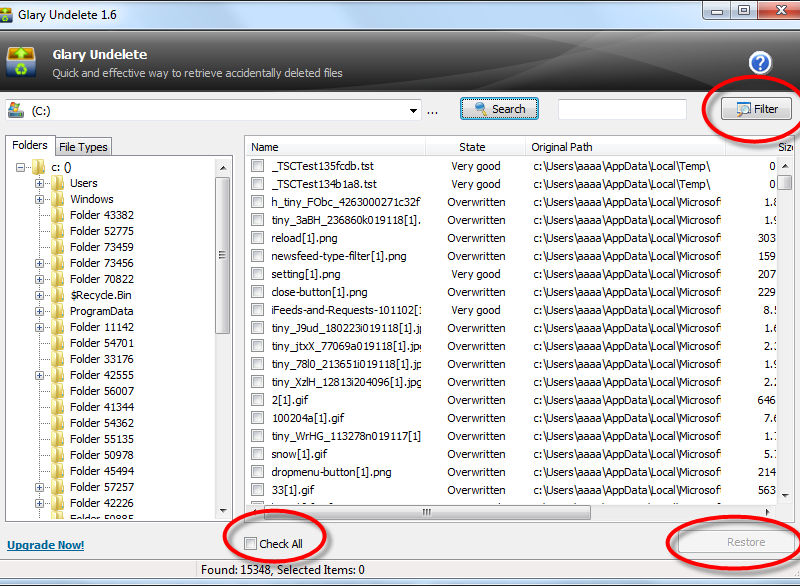Tick the snow[1].gif checkbox
The image size is (800, 586).
click(x=258, y=454)
